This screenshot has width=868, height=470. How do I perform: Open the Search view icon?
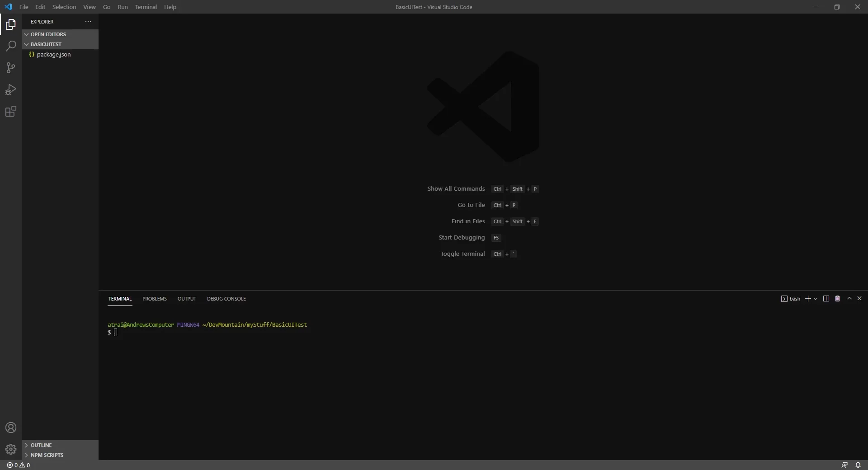tap(11, 46)
